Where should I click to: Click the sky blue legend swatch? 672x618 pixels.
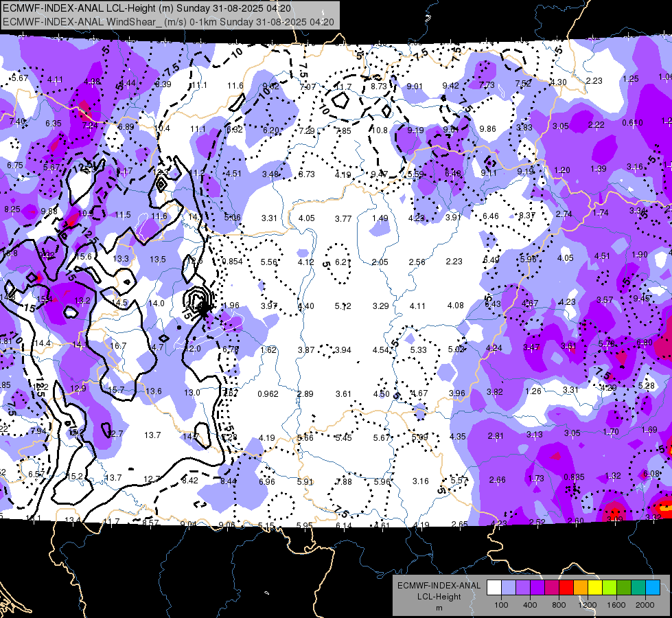tap(653, 588)
